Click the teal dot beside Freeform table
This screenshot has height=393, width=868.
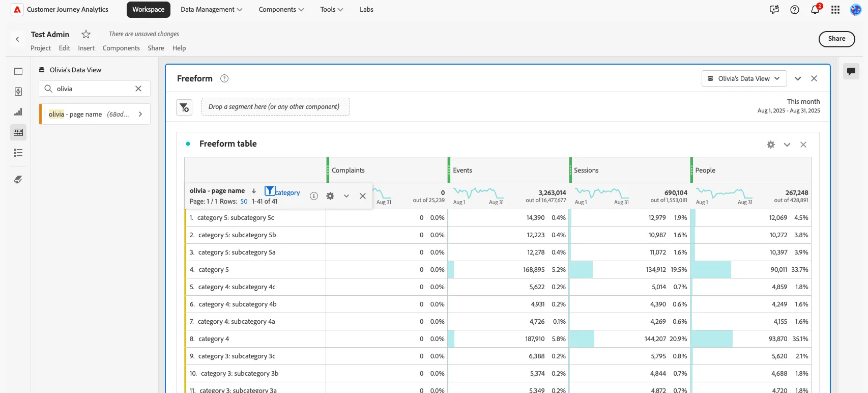pos(188,144)
